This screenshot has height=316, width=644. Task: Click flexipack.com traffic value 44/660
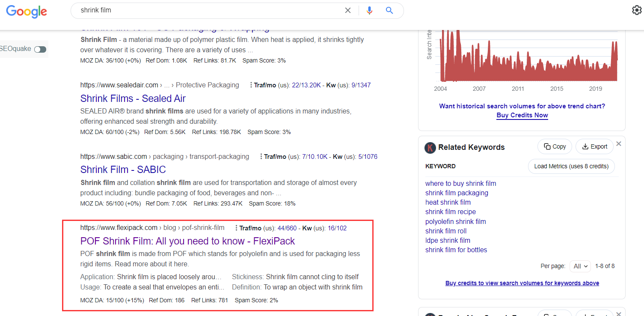(x=287, y=228)
